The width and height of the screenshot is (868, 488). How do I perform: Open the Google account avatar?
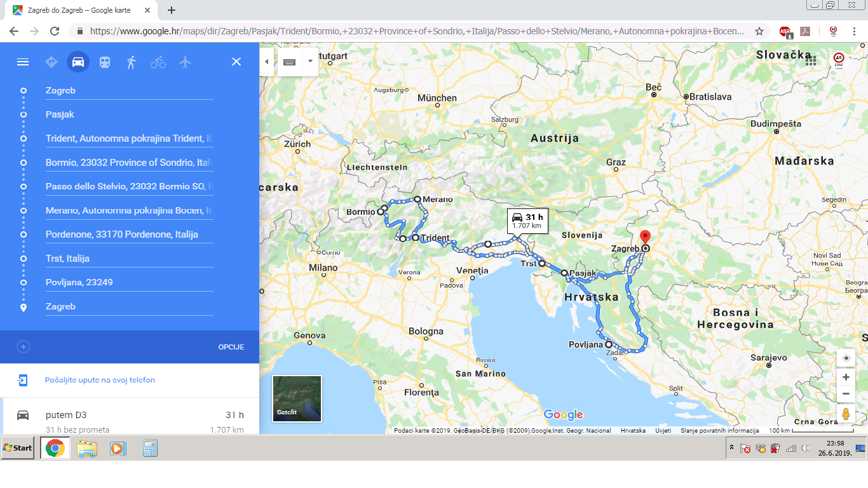(x=839, y=60)
